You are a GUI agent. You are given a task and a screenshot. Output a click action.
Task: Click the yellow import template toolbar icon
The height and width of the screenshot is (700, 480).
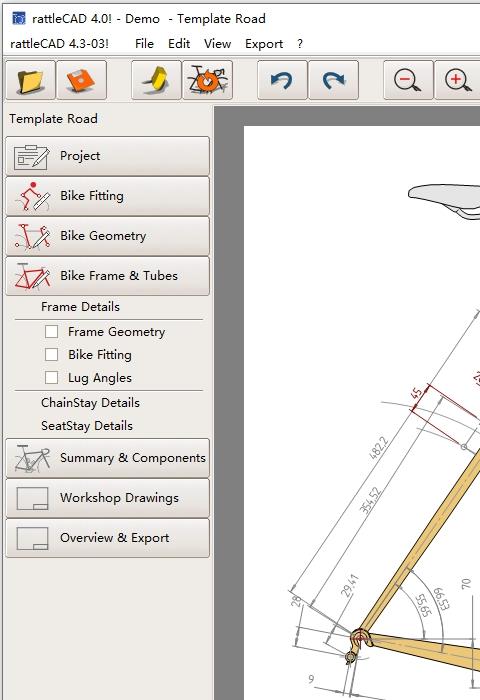[x=156, y=80]
